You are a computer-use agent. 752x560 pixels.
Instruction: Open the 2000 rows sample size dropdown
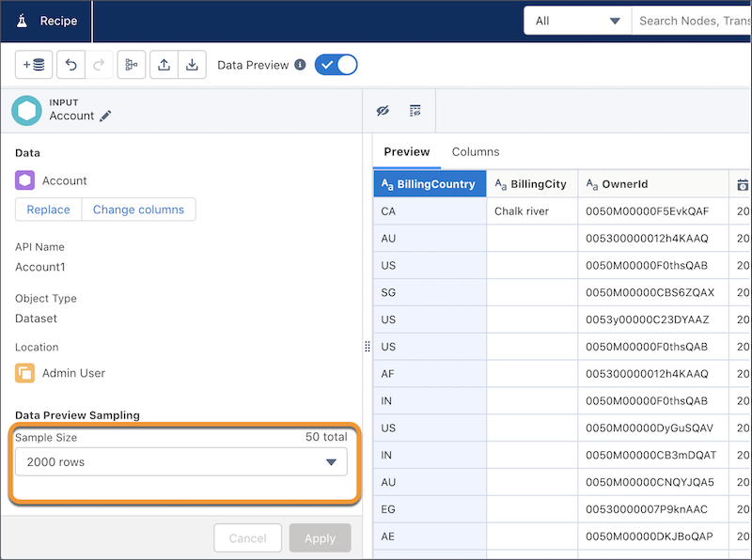[183, 461]
